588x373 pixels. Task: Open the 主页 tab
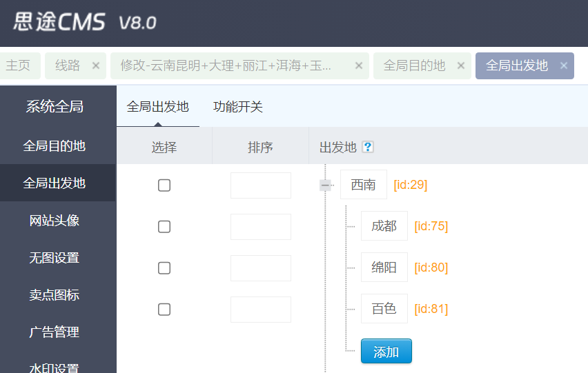[19, 65]
